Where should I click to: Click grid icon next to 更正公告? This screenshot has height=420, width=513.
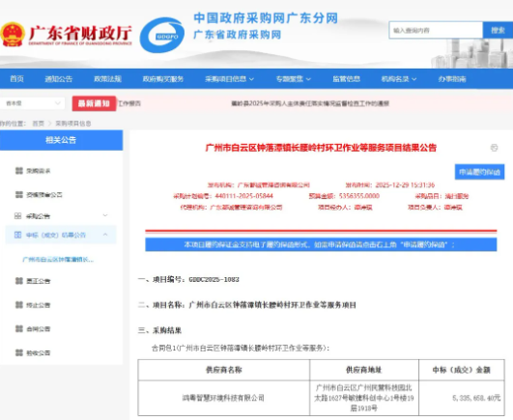coord(19,281)
